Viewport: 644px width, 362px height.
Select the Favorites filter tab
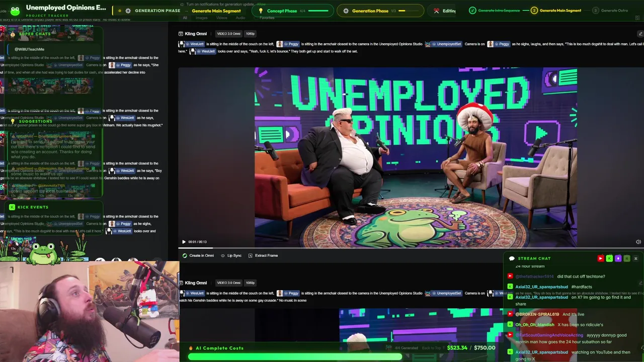[267, 18]
